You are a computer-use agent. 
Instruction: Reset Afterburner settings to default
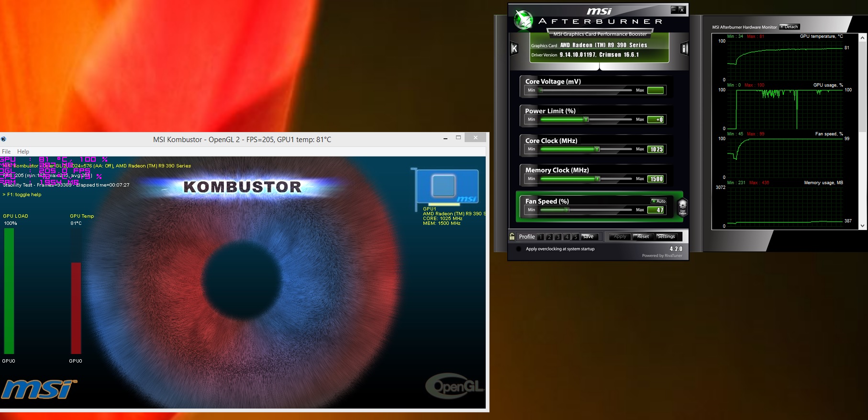[643, 237]
